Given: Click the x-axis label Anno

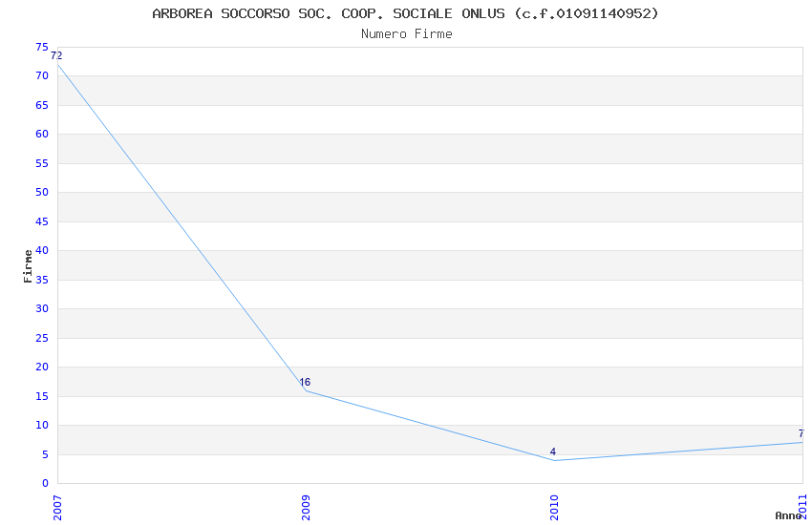Looking at the screenshot, I should (788, 515).
